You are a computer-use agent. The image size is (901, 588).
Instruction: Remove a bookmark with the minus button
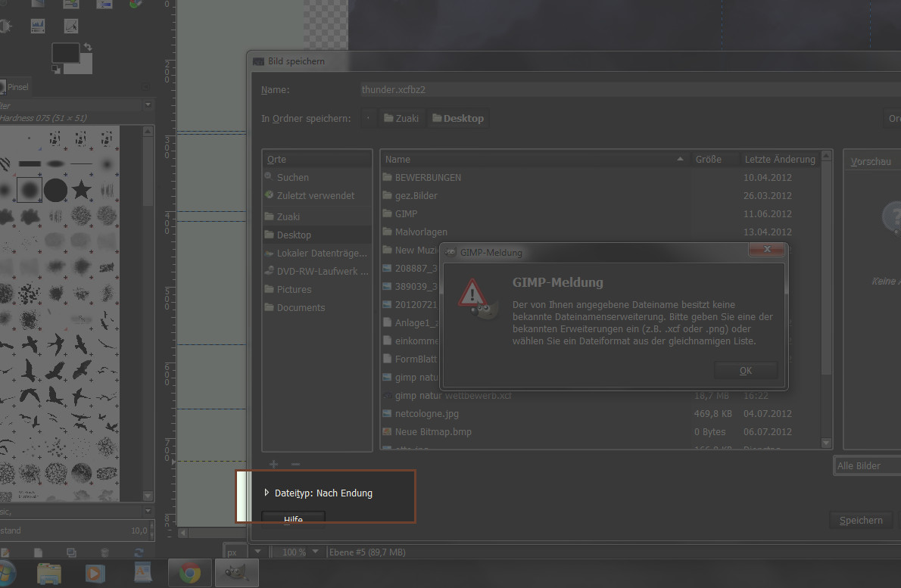coord(295,464)
